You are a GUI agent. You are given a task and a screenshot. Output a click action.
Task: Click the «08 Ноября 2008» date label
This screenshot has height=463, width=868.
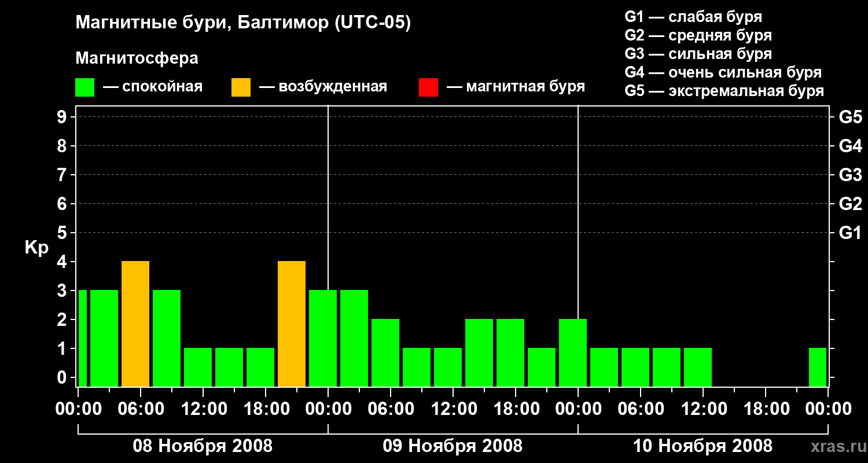tap(203, 446)
